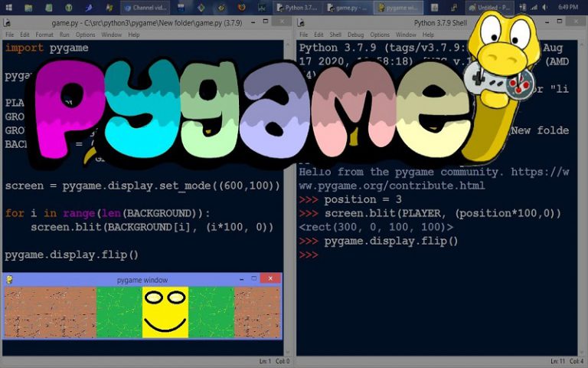Open the Format menu in the game.py editor
The width and height of the screenshot is (588, 368).
tap(44, 34)
